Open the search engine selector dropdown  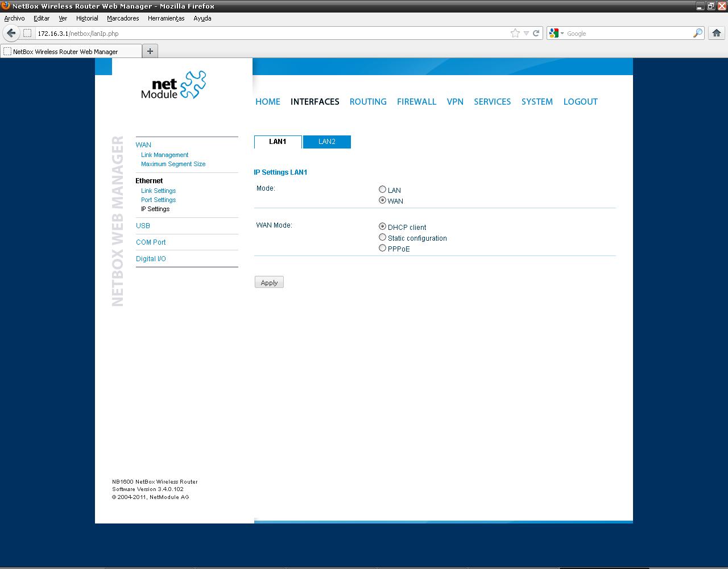(557, 33)
